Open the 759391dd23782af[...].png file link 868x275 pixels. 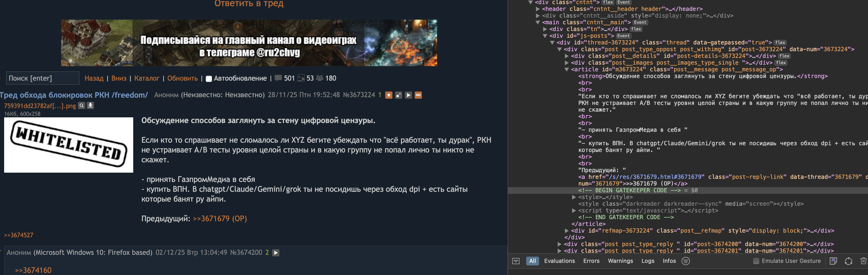click(x=40, y=106)
